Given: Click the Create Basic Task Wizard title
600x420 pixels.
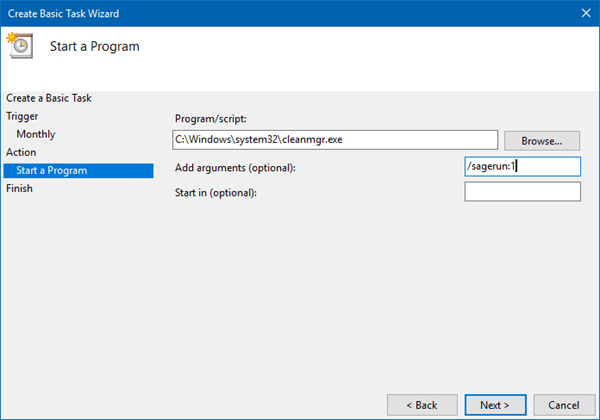Looking at the screenshot, I should click(x=64, y=13).
